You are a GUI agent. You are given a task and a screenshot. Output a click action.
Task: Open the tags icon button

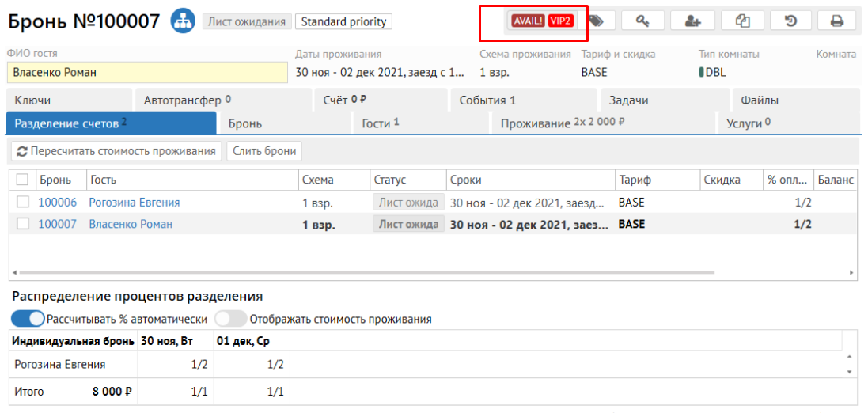tap(597, 21)
